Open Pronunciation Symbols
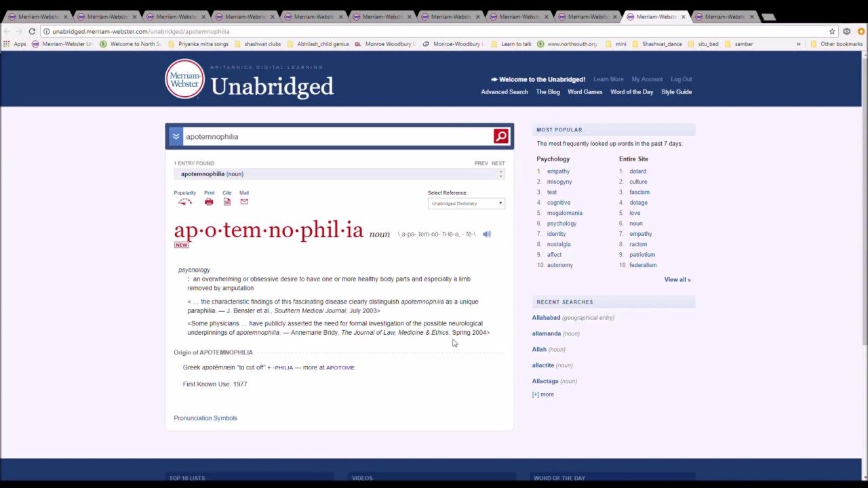 click(205, 418)
